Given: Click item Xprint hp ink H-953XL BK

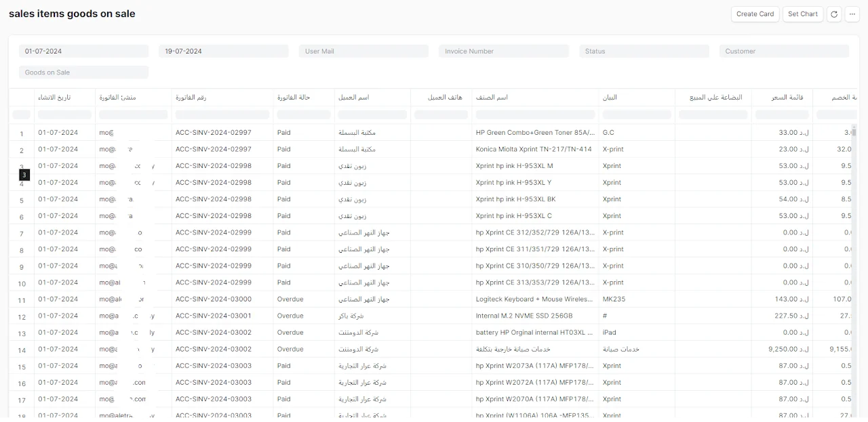Looking at the screenshot, I should tap(516, 199).
